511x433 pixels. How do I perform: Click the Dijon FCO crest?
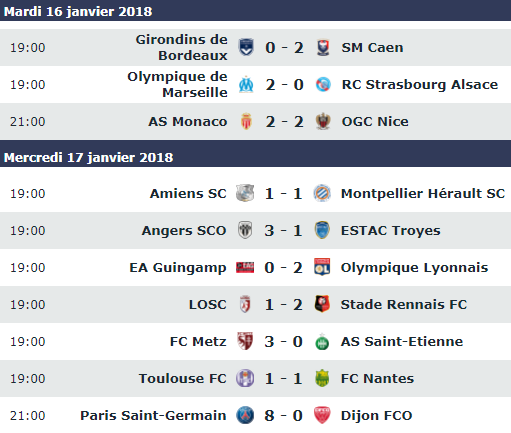point(322,415)
